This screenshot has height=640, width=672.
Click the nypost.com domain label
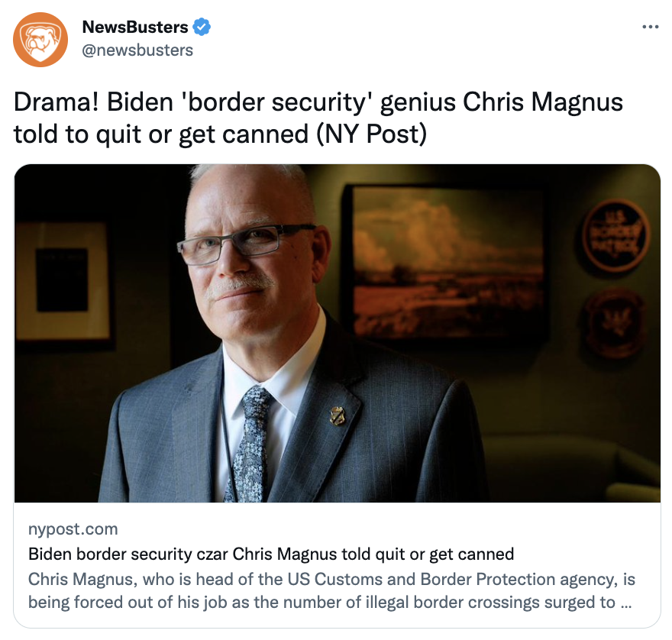pyautogui.click(x=73, y=529)
